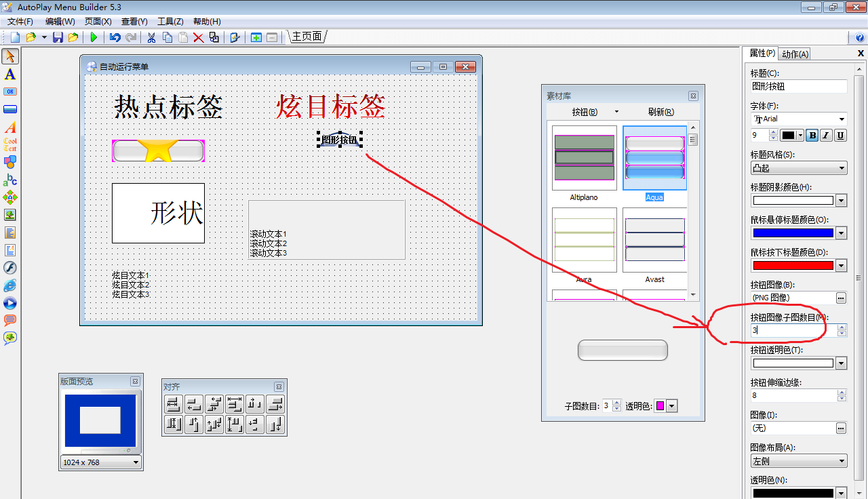This screenshot has width=868, height=499.
Task: Select the colorful abc text tool
Action: (10, 180)
